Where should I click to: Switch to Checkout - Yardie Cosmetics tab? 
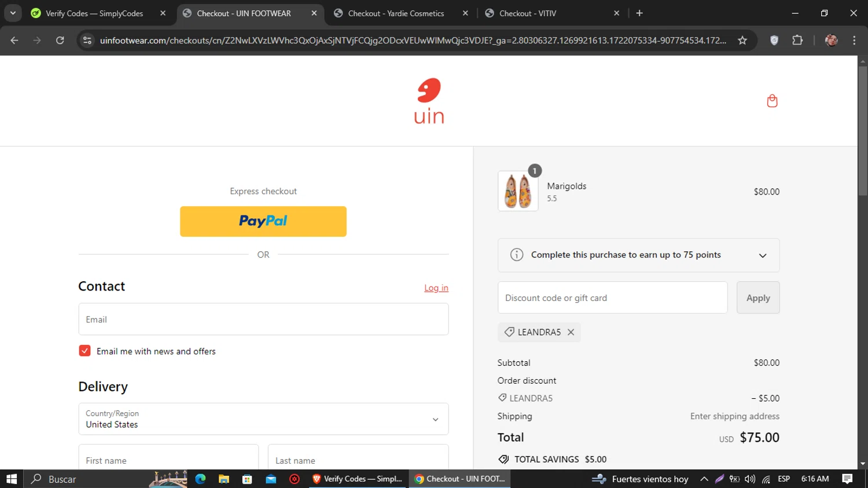tap(396, 13)
